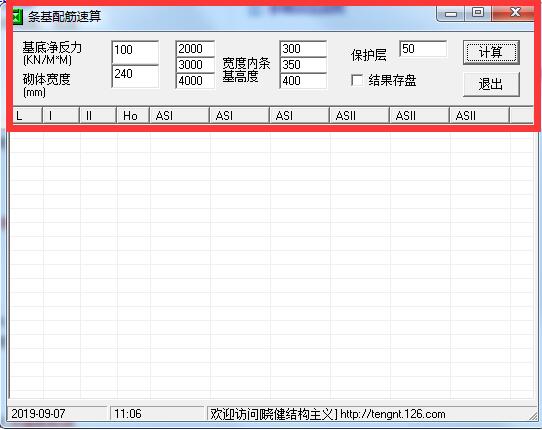Click the 砌体宽度 label
Image resolution: width=542 pixels, height=430 pixels.
pos(47,80)
